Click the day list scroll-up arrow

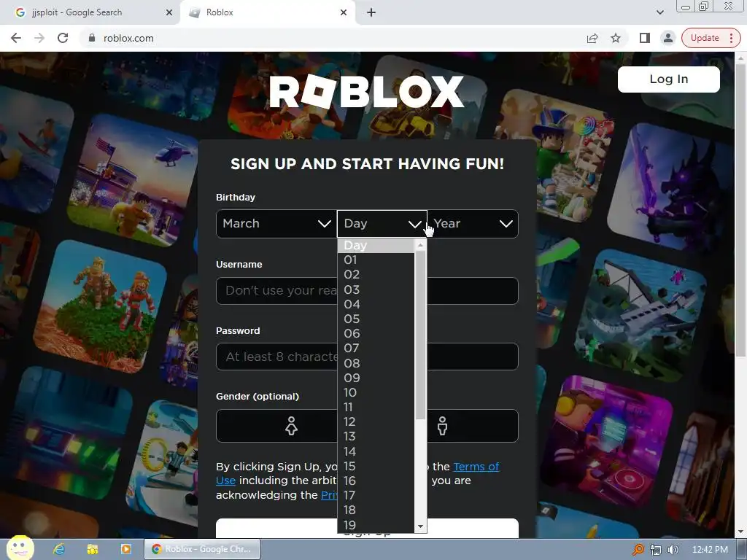(x=420, y=245)
